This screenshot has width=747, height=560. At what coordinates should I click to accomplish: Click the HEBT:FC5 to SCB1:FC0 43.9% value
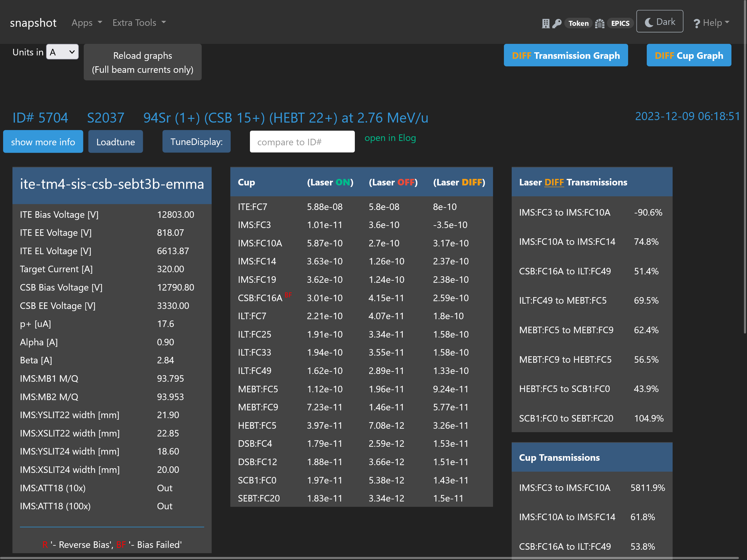click(x=646, y=389)
